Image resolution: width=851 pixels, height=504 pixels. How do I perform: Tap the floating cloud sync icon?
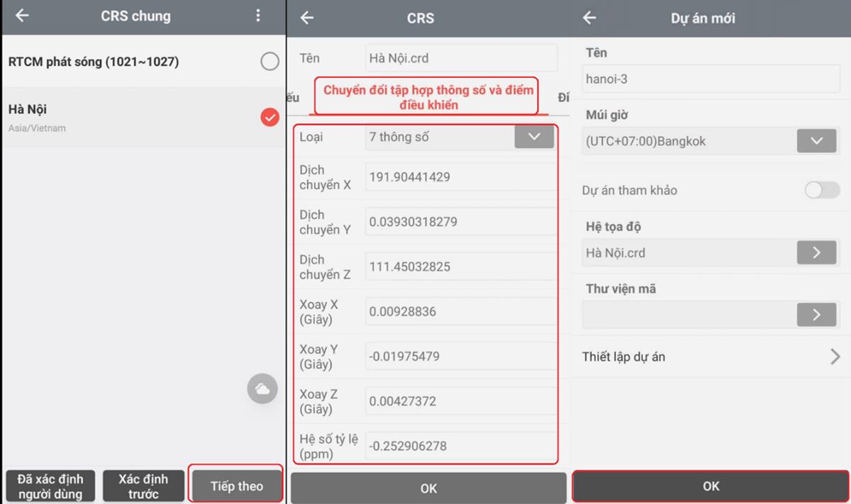pyautogui.click(x=262, y=388)
